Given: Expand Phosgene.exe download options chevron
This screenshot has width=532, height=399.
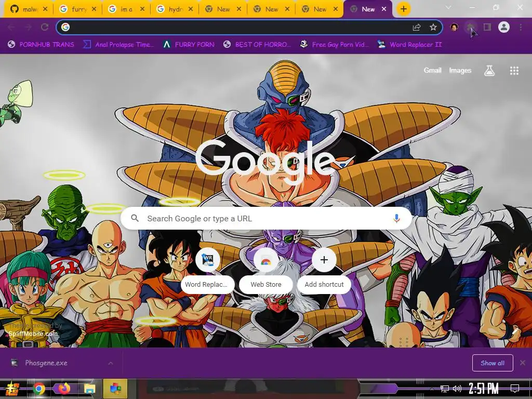Looking at the screenshot, I should 111,363.
